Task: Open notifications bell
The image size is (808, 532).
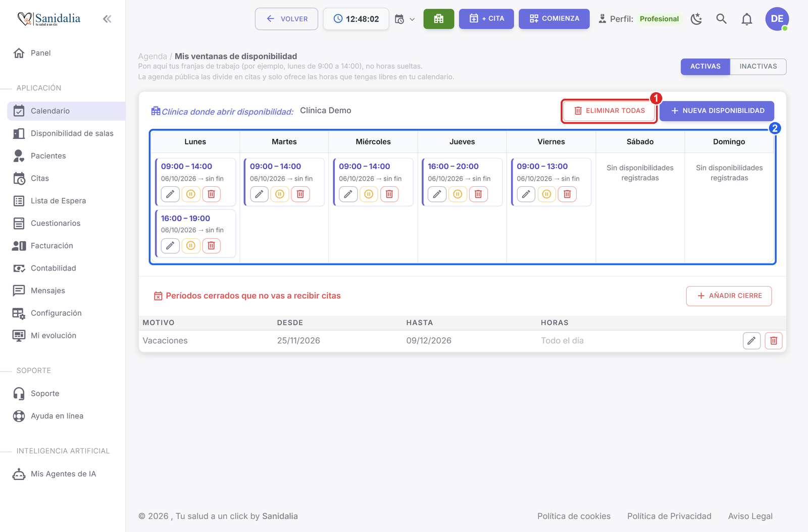Action: pyautogui.click(x=747, y=19)
